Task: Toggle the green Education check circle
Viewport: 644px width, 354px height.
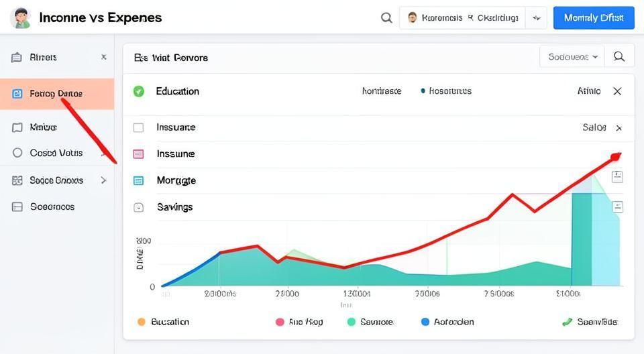Action: point(139,91)
